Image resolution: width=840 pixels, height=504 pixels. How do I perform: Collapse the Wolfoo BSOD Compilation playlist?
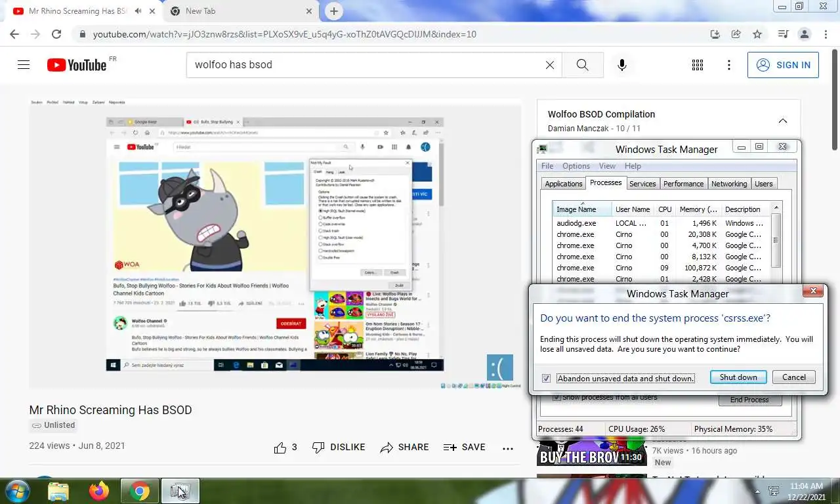pos(783,121)
